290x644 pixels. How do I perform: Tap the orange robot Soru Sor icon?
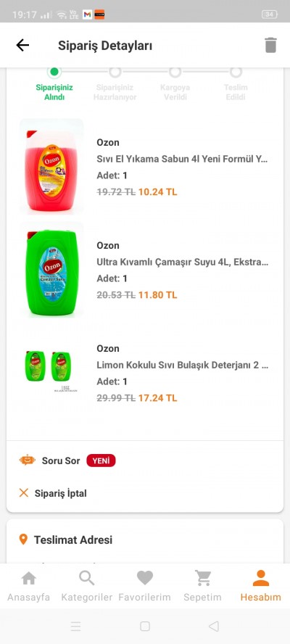(x=27, y=461)
